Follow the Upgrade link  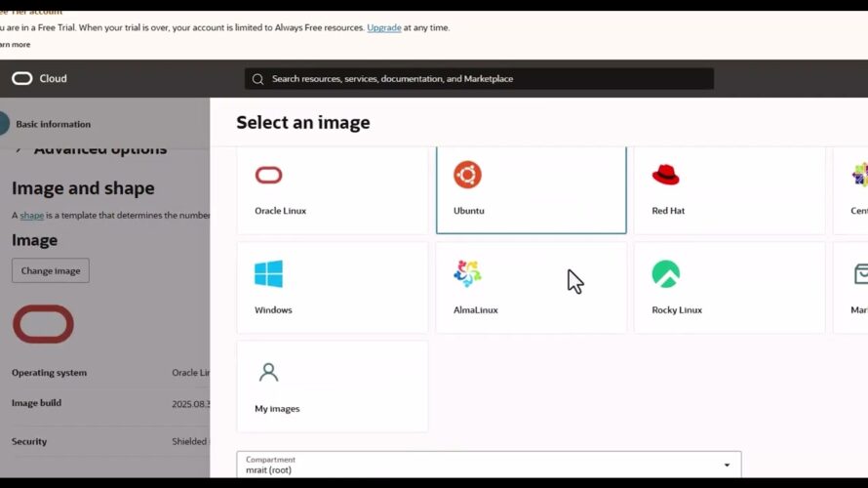[x=384, y=27]
